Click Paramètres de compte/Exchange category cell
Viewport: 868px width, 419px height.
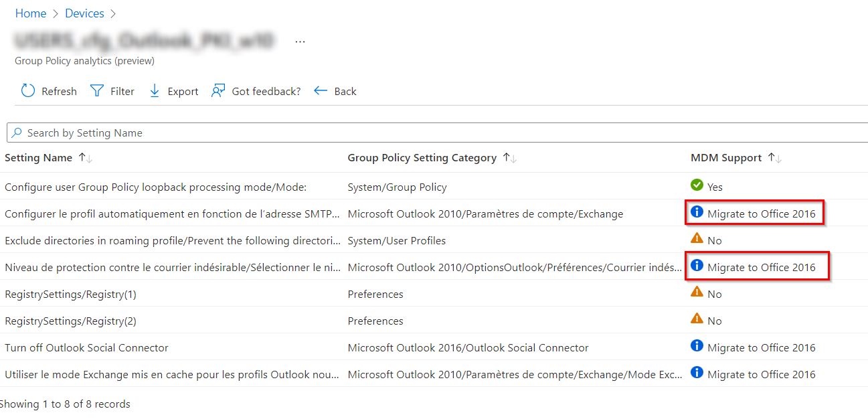click(x=485, y=214)
